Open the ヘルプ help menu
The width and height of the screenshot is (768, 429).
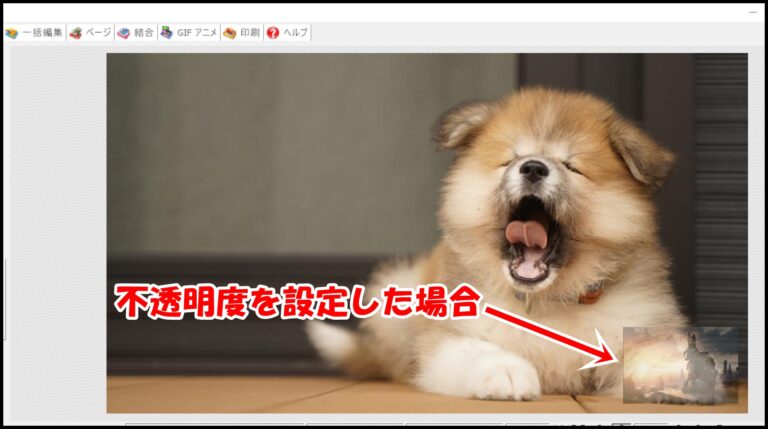tap(287, 33)
